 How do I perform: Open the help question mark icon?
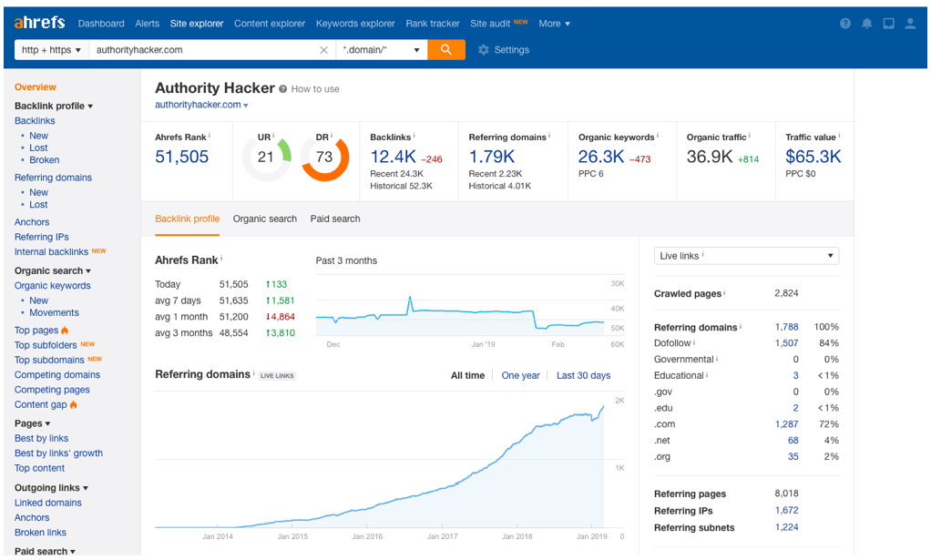[844, 23]
